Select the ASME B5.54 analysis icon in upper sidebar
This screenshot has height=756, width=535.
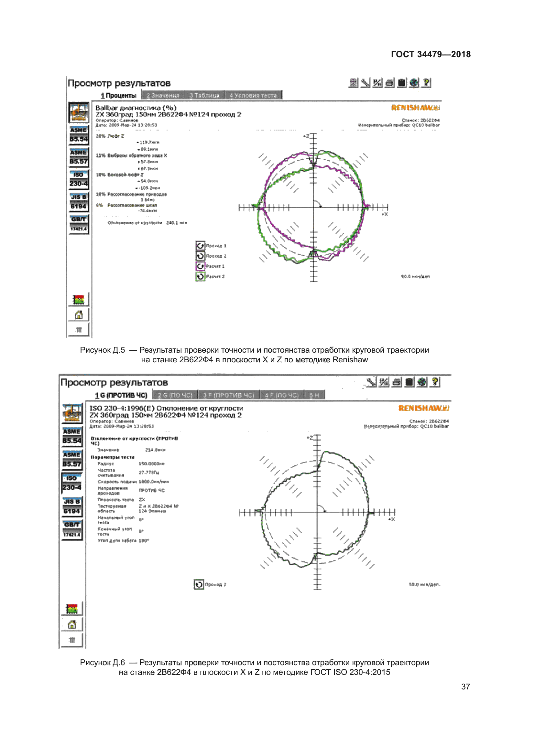pyautogui.click(x=78, y=135)
